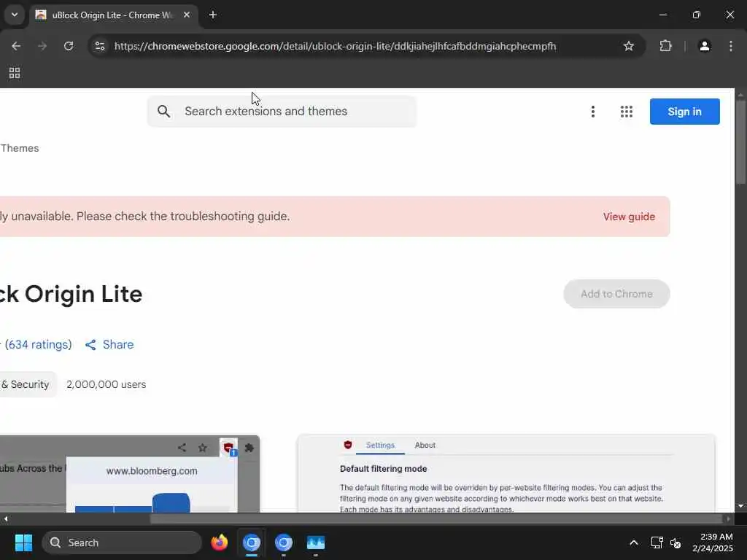Click the Add to Chrome button

pyautogui.click(x=616, y=294)
